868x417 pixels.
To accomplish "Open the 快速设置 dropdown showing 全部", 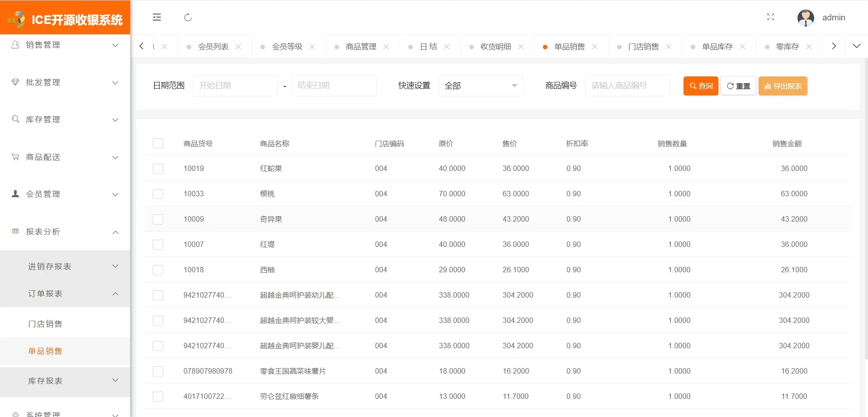I will click(x=481, y=85).
